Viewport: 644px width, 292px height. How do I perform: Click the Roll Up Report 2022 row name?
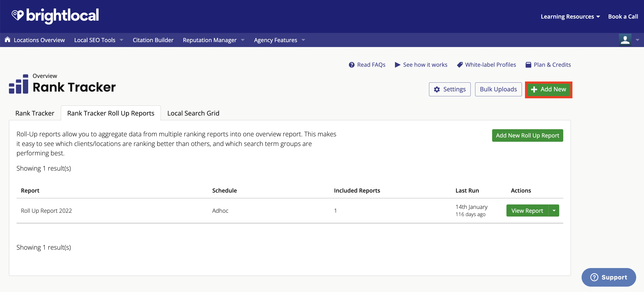[46, 211]
